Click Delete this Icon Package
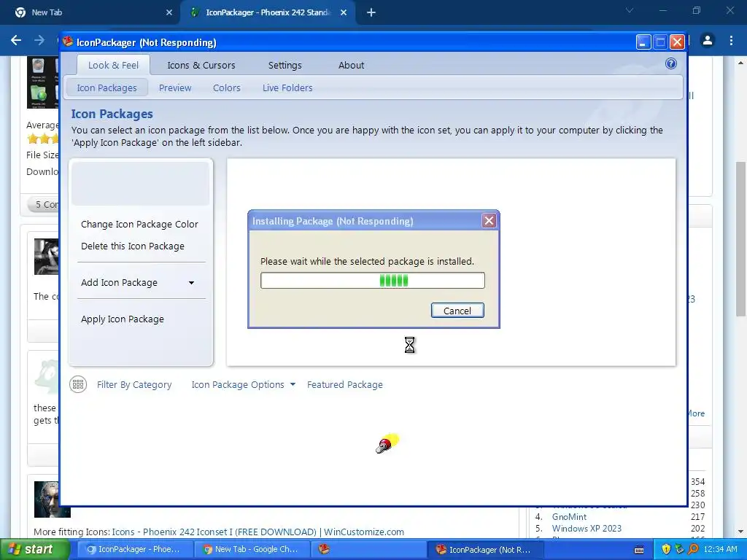The width and height of the screenshot is (747, 560). [133, 246]
